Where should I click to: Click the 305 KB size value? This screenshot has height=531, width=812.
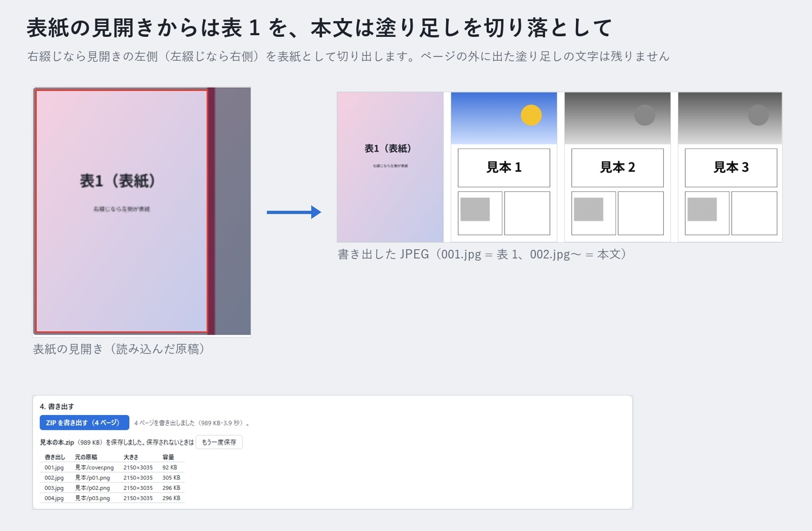tap(172, 478)
